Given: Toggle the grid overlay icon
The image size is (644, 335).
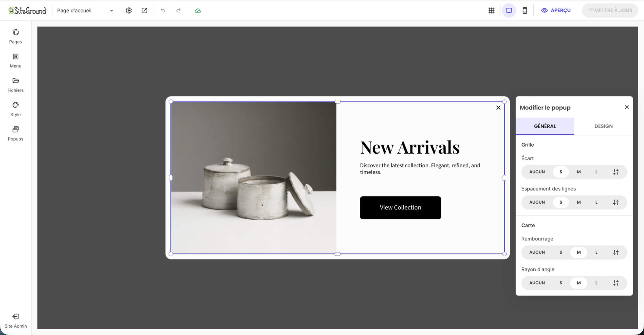Looking at the screenshot, I should coord(491,11).
